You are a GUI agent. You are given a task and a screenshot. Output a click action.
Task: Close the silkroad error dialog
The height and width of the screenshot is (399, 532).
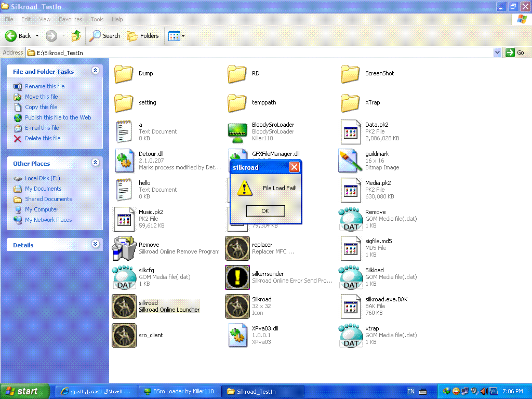(x=294, y=167)
